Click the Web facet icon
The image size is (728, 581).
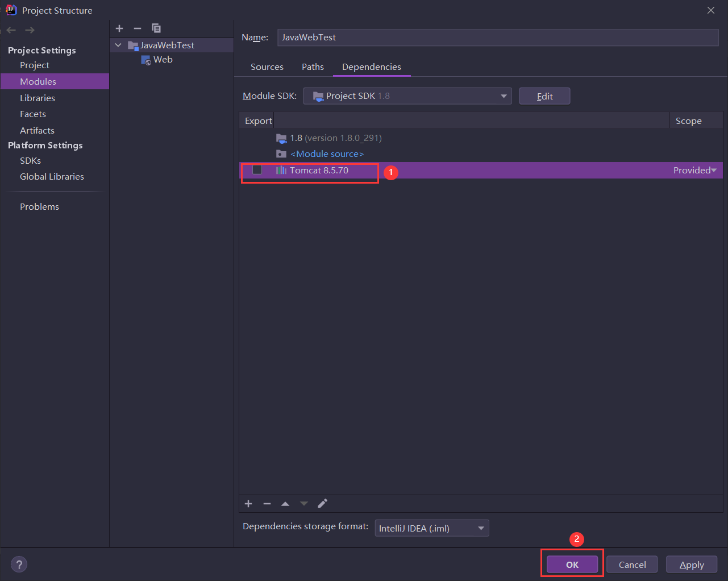coord(146,60)
